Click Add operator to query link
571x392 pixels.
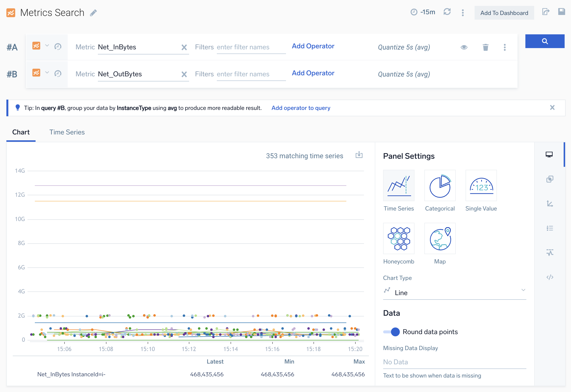coord(300,108)
